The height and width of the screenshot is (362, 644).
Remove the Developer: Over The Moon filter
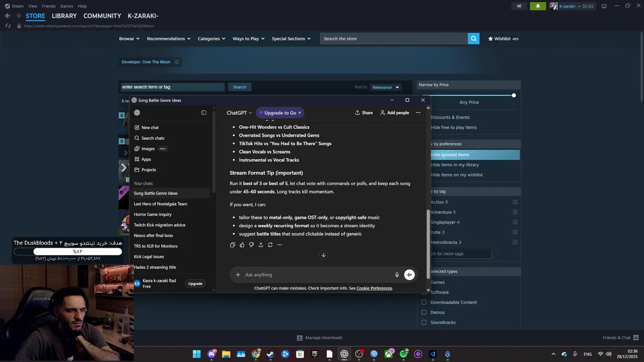[177, 62]
